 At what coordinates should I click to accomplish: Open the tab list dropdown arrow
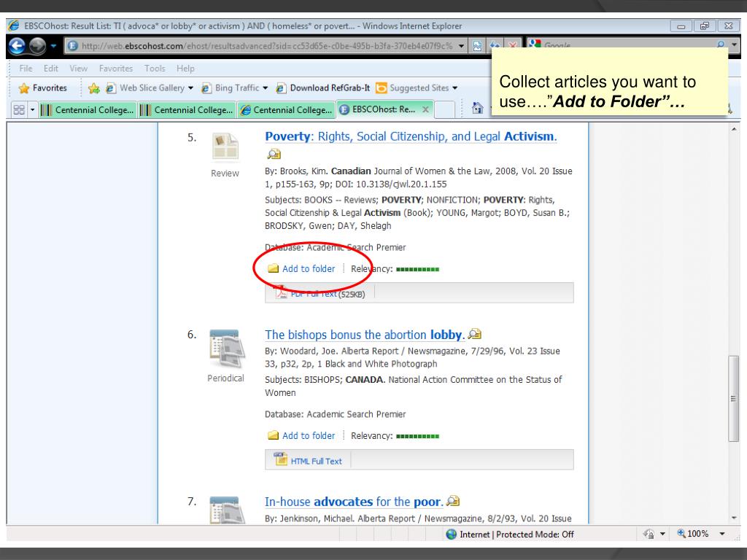click(x=32, y=110)
